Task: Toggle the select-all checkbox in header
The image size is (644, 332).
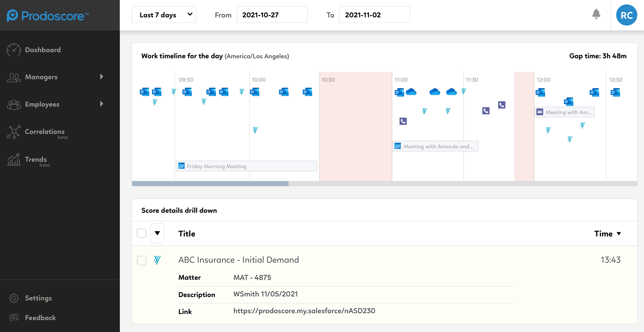Action: (142, 233)
